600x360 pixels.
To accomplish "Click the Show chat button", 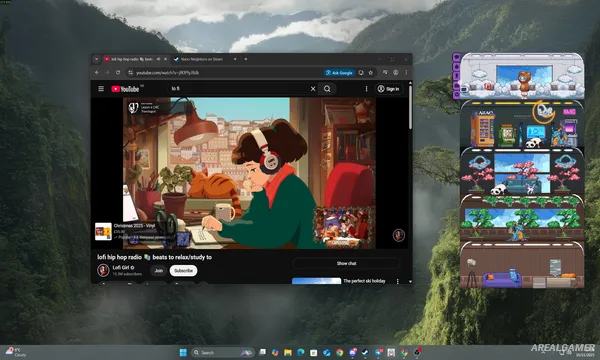I will [346, 263].
